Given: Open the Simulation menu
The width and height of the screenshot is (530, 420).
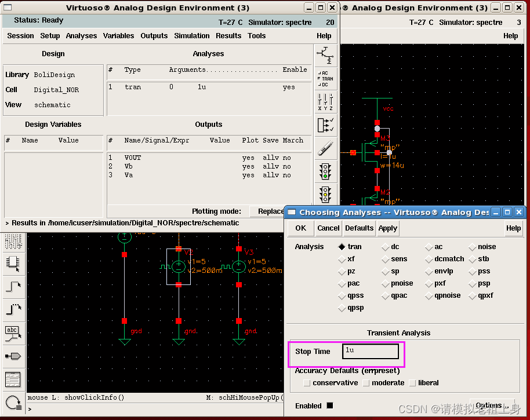Looking at the screenshot, I should 192,36.
